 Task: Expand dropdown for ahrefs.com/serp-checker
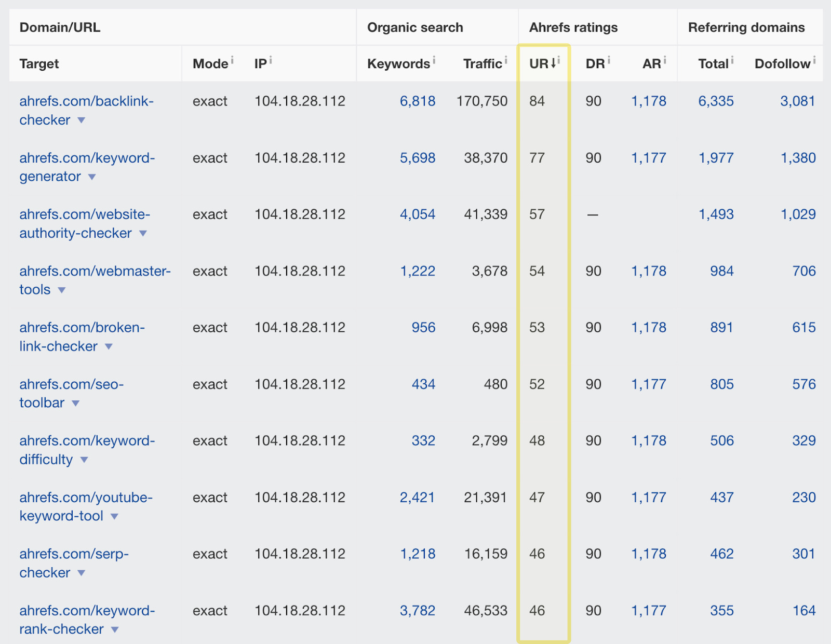click(x=82, y=573)
